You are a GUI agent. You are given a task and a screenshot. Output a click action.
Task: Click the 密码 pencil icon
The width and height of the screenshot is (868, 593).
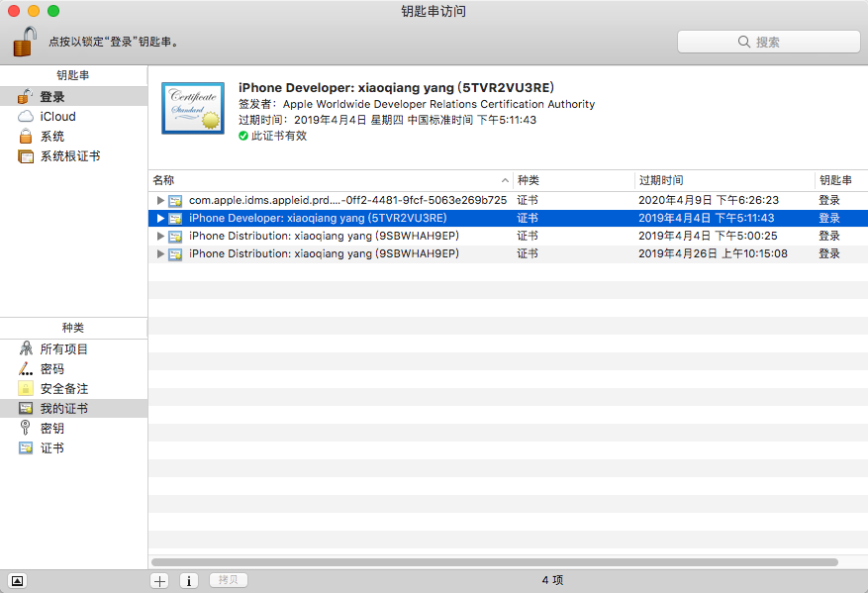[x=26, y=368]
